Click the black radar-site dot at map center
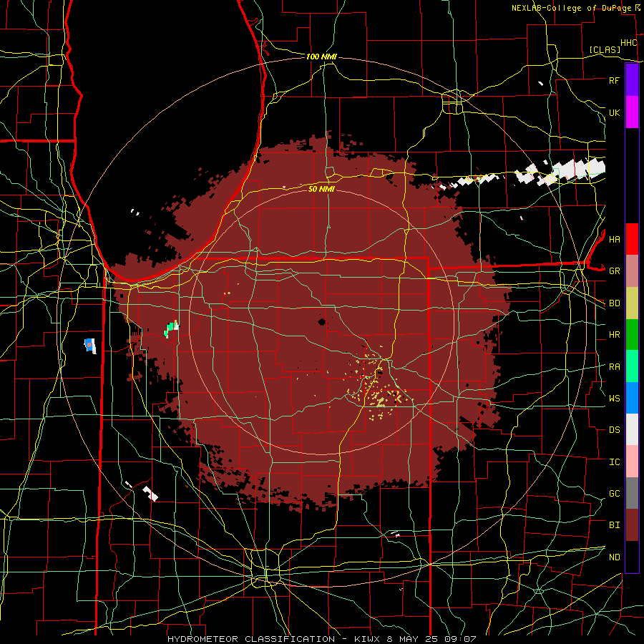Screen dimensions: 644x644 click(x=321, y=322)
